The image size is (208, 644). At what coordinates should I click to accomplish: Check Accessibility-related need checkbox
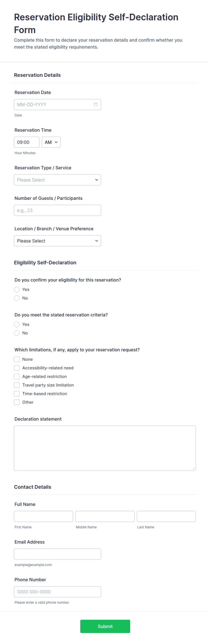tap(17, 368)
